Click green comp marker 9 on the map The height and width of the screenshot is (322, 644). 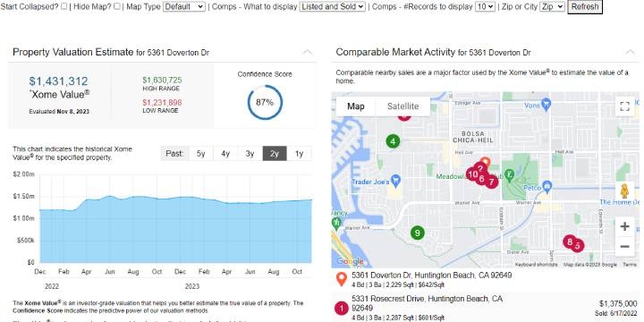[418, 233]
